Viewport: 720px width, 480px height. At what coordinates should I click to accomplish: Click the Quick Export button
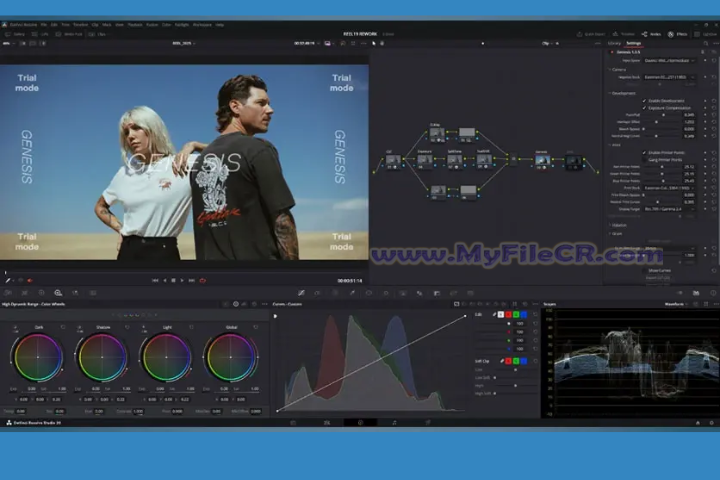click(591, 34)
